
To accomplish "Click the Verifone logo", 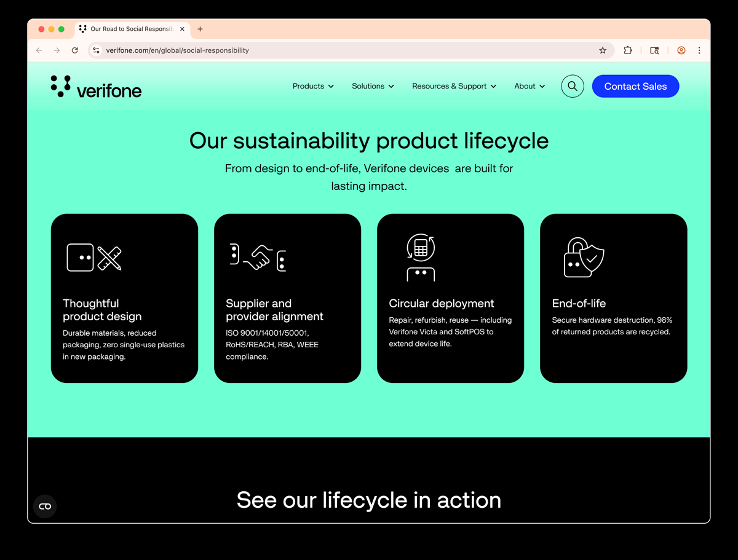I will point(95,86).
